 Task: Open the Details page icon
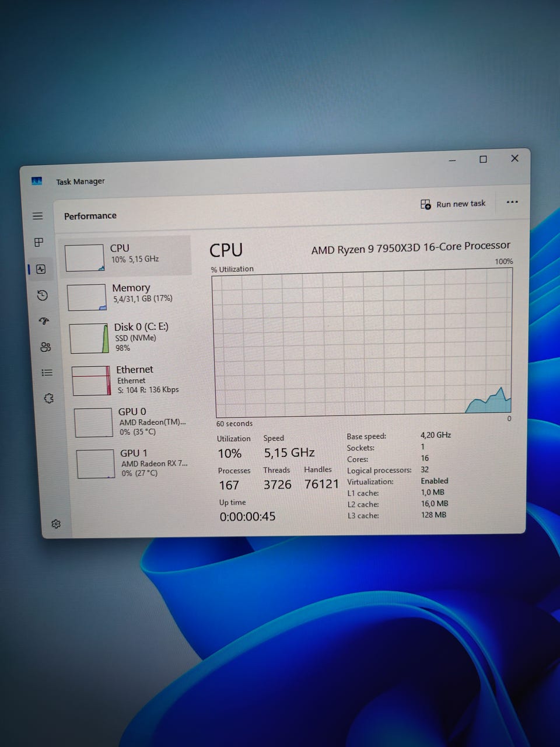47,372
